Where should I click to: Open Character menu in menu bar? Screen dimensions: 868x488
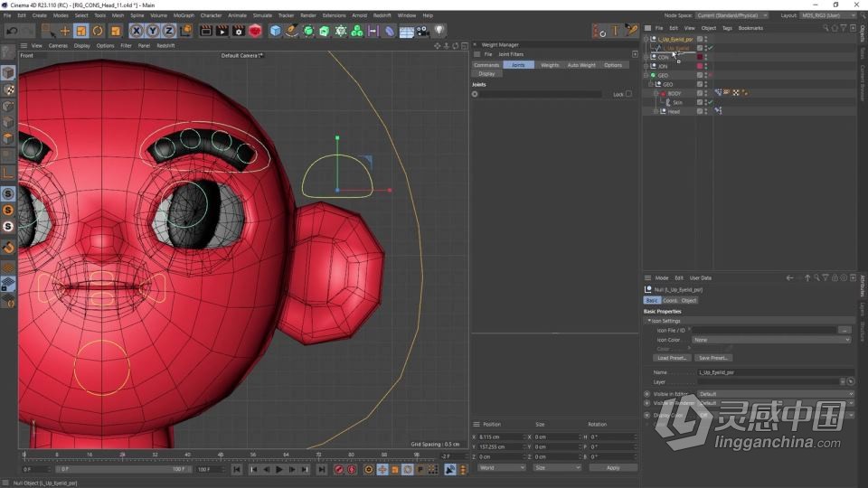tap(211, 15)
